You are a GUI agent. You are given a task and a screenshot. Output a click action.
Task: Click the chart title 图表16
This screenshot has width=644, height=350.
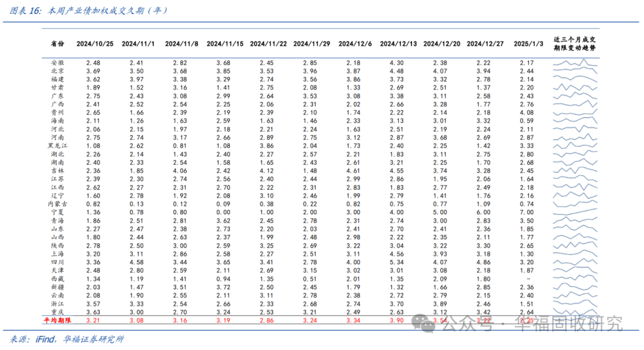pyautogui.click(x=27, y=11)
